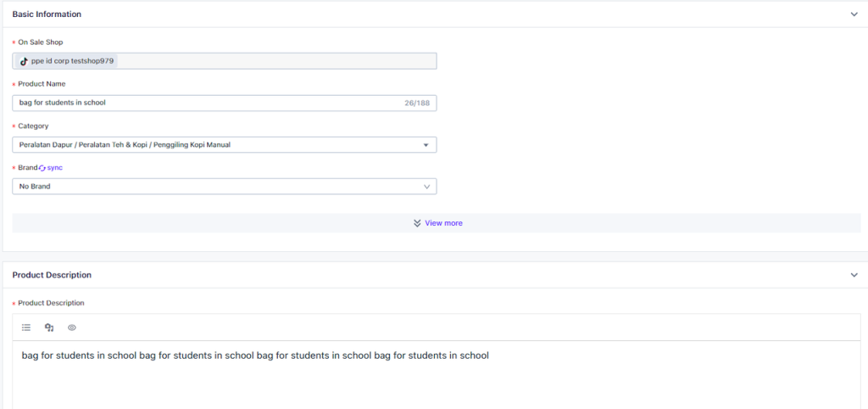This screenshot has width=868, height=409.
Task: Click into the Product Name input field
Action: coord(224,103)
